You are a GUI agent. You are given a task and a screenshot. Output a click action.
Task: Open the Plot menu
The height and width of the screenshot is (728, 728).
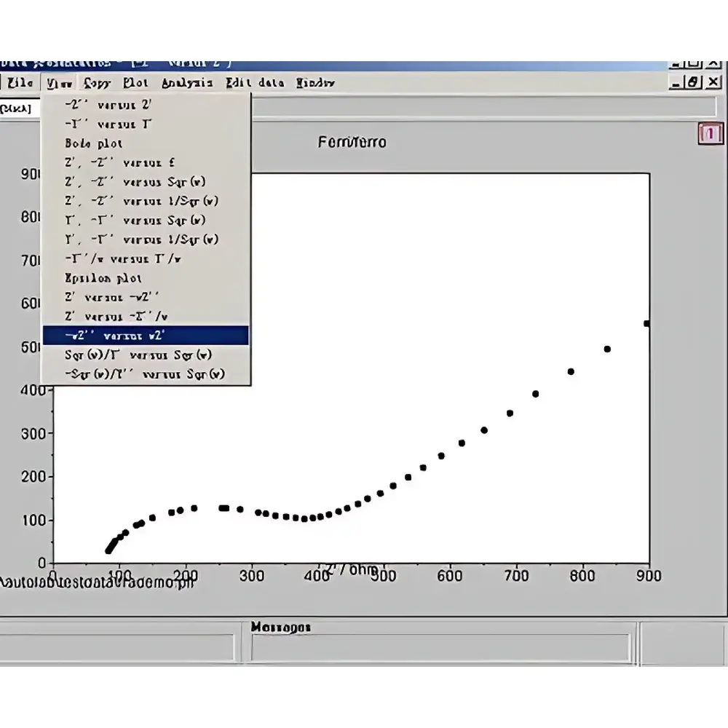[x=135, y=82]
